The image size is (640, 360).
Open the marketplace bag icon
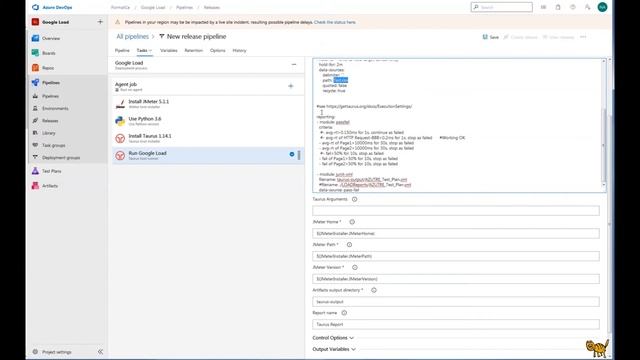558,7
